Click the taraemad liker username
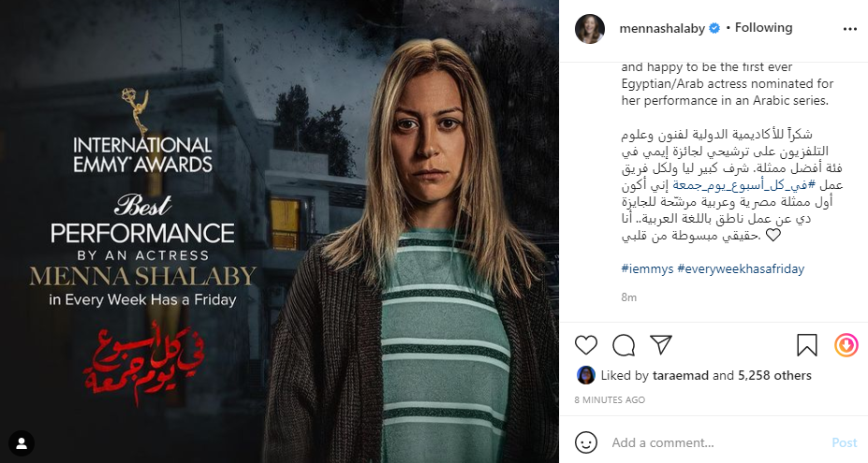The width and height of the screenshot is (868, 463). [x=681, y=375]
